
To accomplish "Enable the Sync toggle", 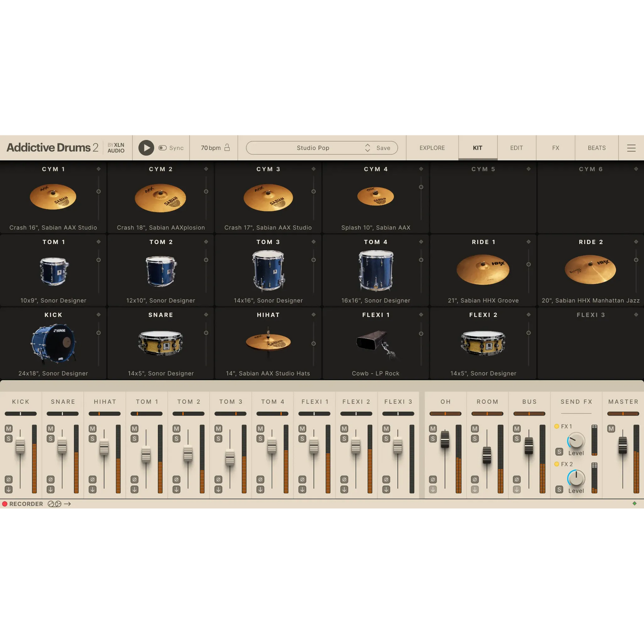I will [163, 148].
